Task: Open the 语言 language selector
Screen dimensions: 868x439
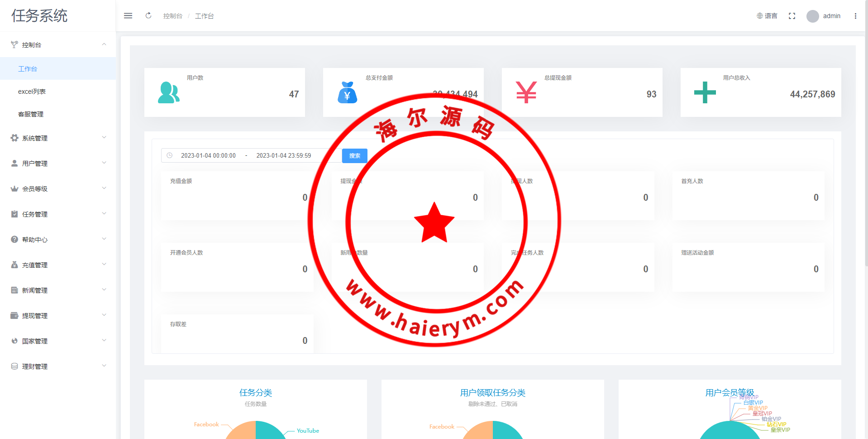Action: tap(767, 16)
